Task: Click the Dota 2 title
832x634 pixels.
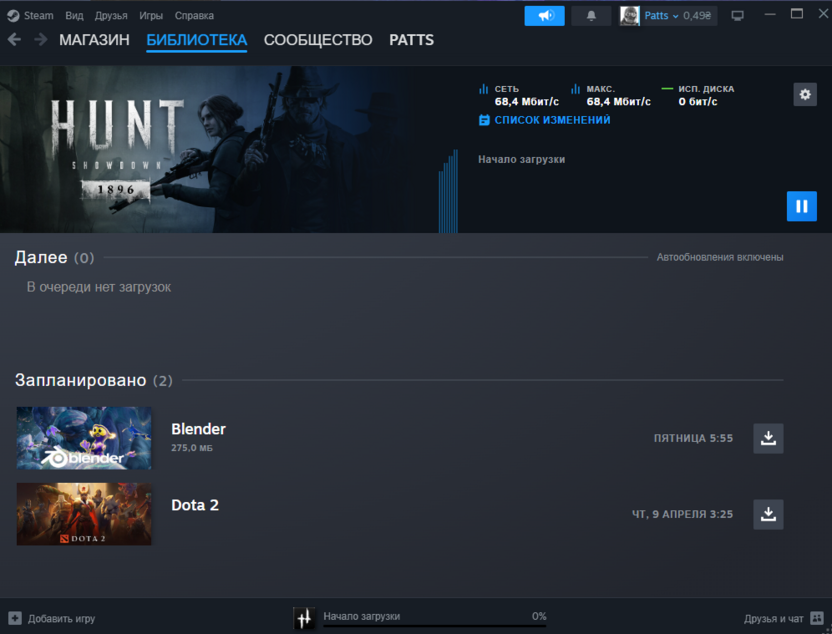Action: (195, 505)
